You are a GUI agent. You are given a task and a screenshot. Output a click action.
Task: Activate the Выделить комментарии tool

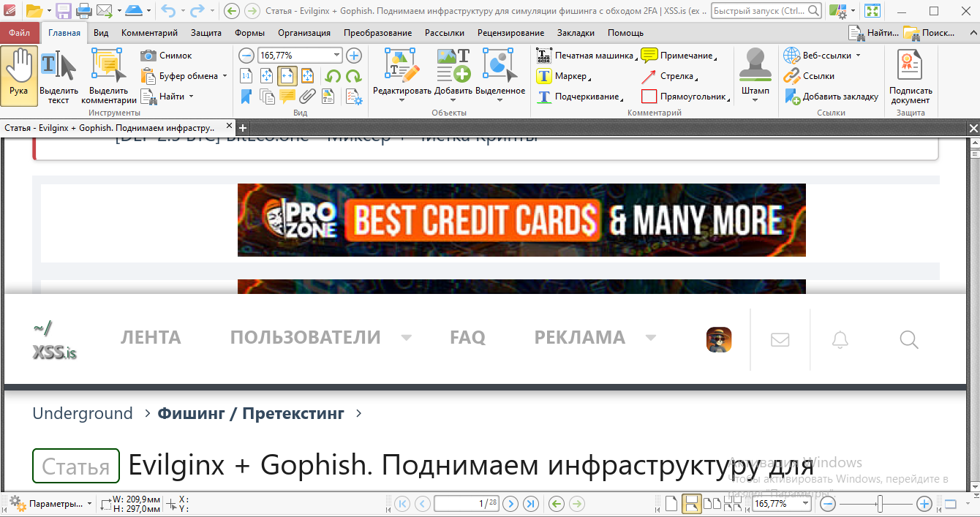(108, 75)
